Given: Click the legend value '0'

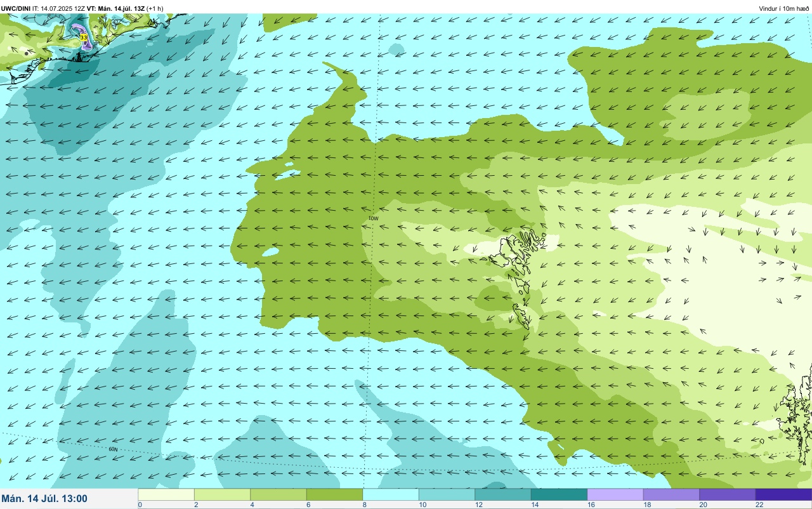Looking at the screenshot, I should click(140, 505).
